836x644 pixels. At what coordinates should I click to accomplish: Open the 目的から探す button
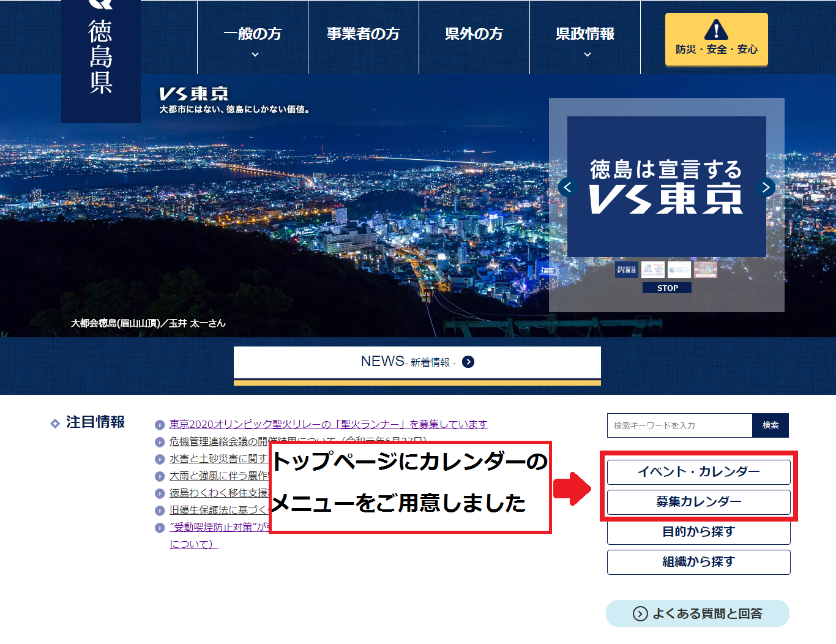point(699,532)
